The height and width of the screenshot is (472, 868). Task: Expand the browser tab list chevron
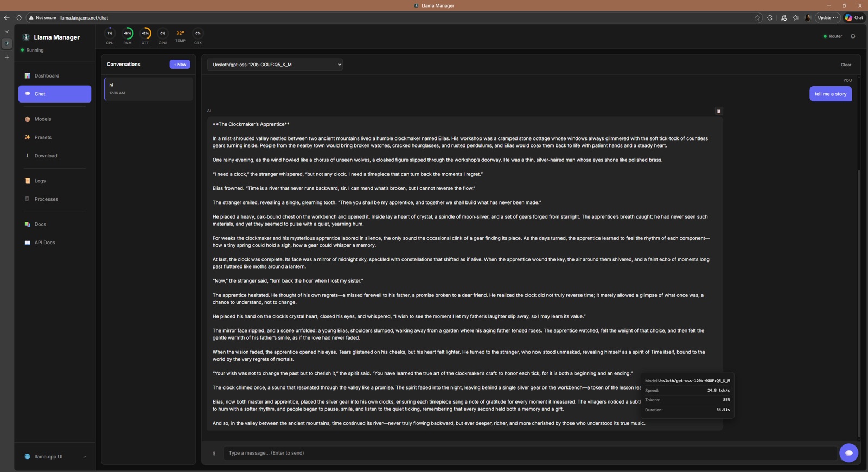click(7, 31)
